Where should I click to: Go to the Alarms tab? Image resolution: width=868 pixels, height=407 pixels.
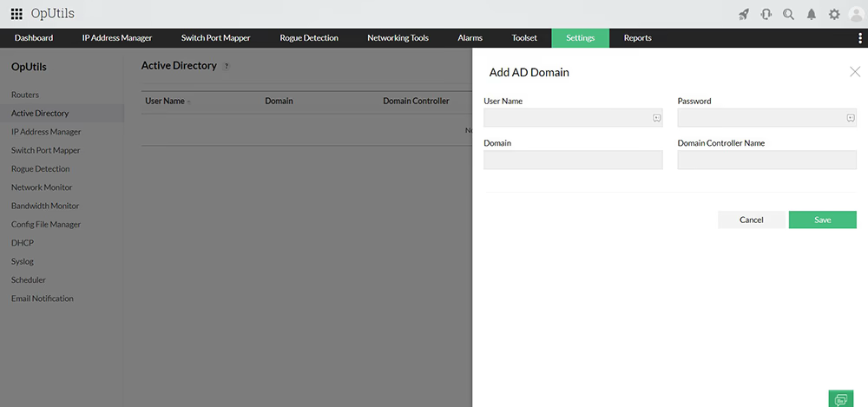[470, 38]
